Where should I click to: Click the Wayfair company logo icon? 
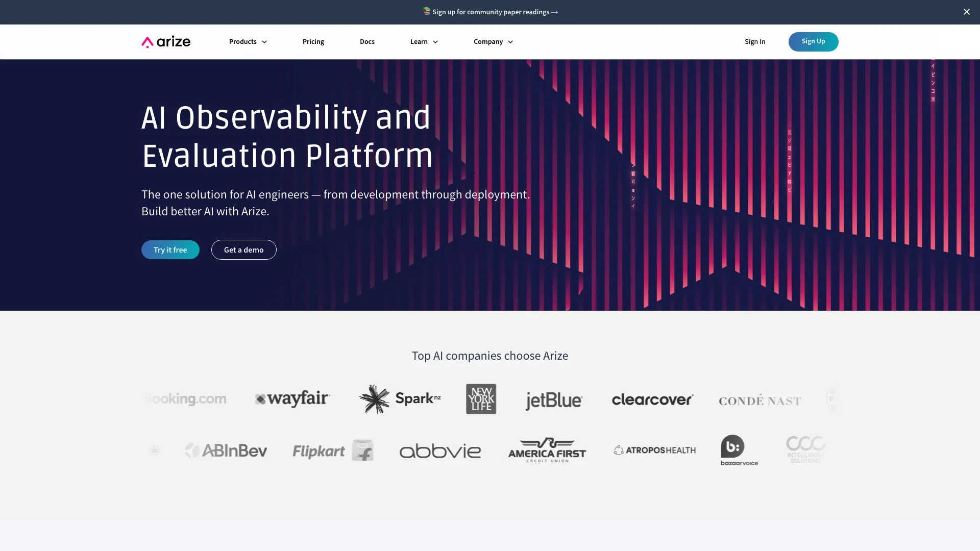tap(292, 399)
